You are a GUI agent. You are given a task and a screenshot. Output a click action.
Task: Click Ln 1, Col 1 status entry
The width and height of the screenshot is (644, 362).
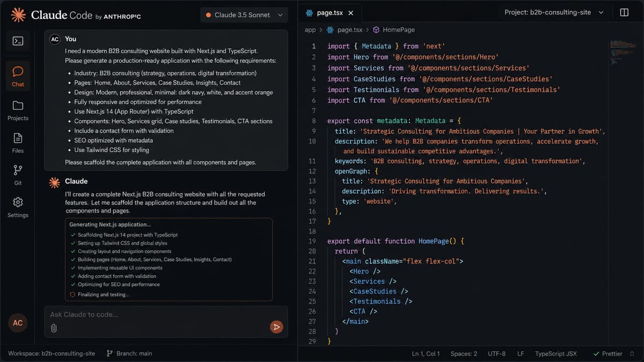[426, 354]
